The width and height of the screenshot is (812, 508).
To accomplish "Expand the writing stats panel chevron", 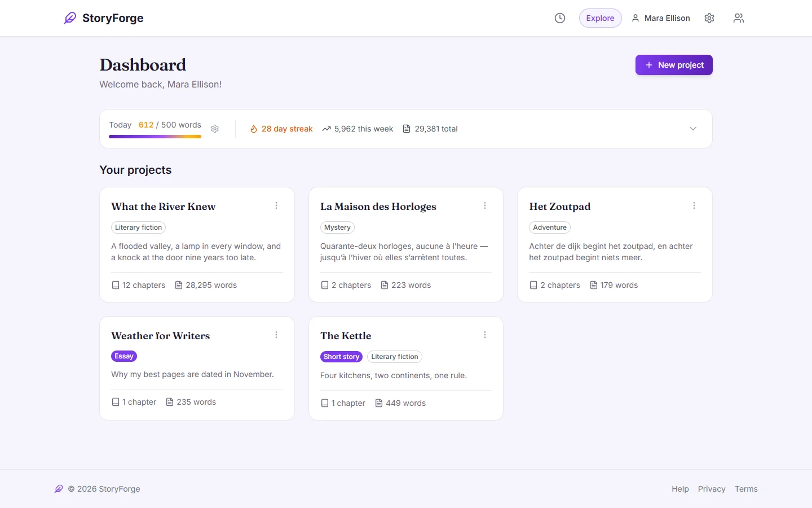I will click(693, 129).
